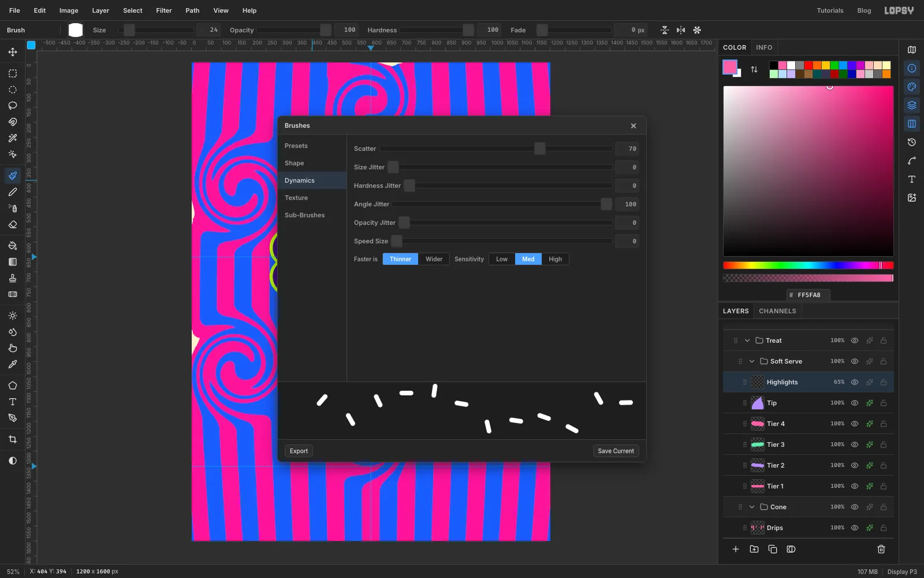The width and height of the screenshot is (924, 578).
Task: Select the Pencil tool
Action: 13,192
